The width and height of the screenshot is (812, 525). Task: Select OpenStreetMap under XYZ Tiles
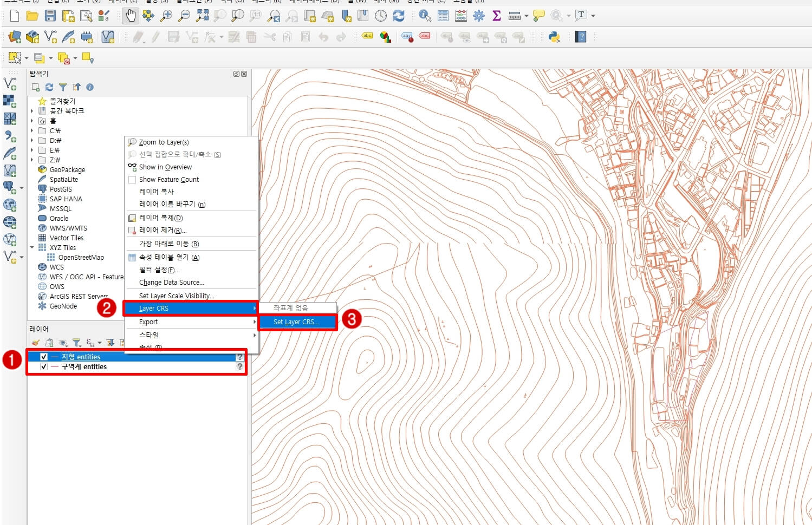coord(81,258)
